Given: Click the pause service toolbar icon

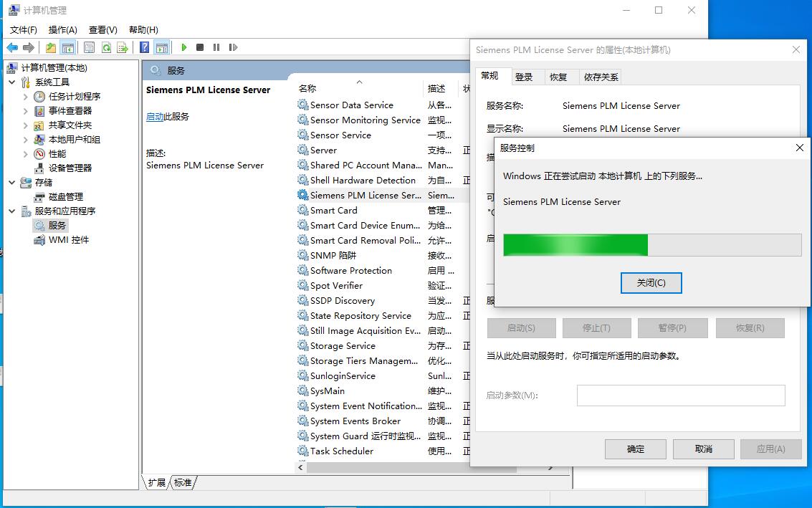Looking at the screenshot, I should coord(216,47).
